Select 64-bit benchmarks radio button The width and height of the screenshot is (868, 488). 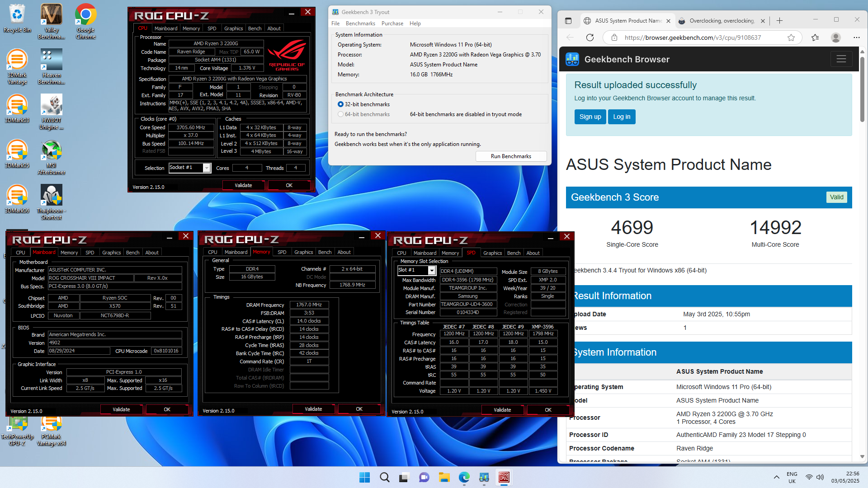(340, 114)
